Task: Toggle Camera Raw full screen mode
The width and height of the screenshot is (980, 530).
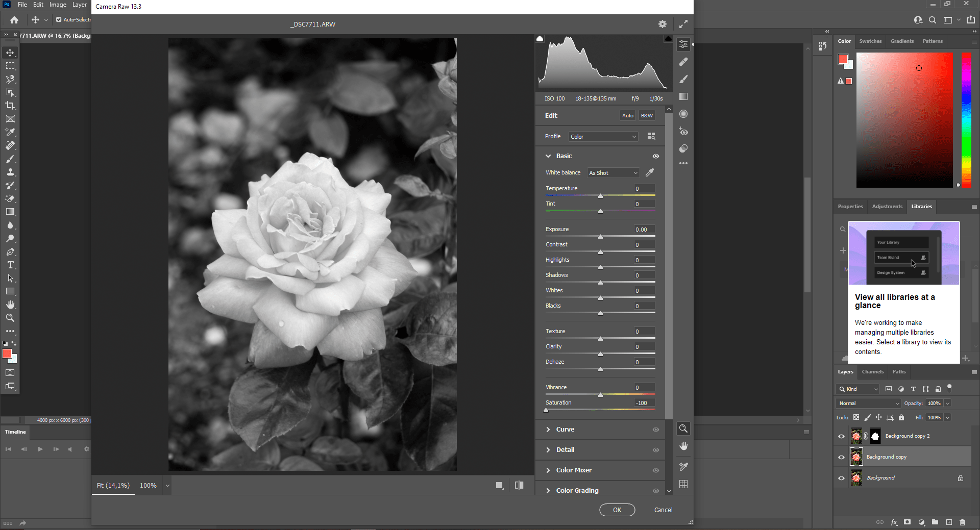Action: coord(683,24)
